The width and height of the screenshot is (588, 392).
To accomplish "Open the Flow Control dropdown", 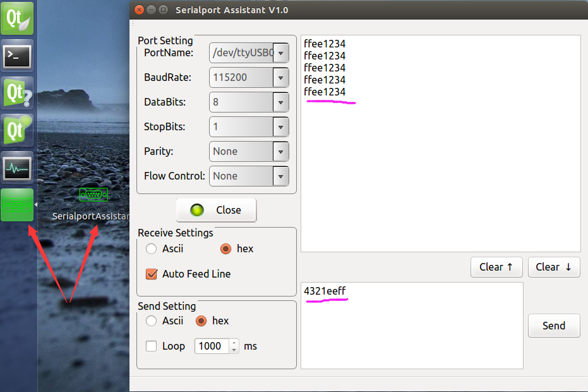I will point(249,176).
